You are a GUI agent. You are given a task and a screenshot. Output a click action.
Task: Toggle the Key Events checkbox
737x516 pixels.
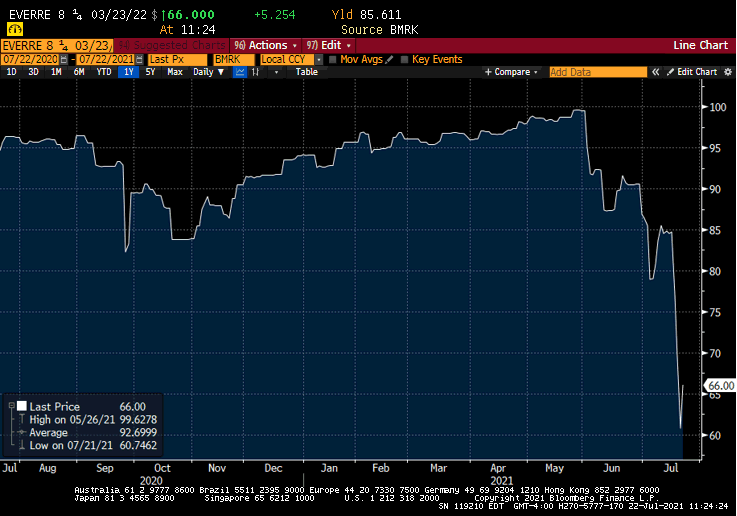coord(405,60)
